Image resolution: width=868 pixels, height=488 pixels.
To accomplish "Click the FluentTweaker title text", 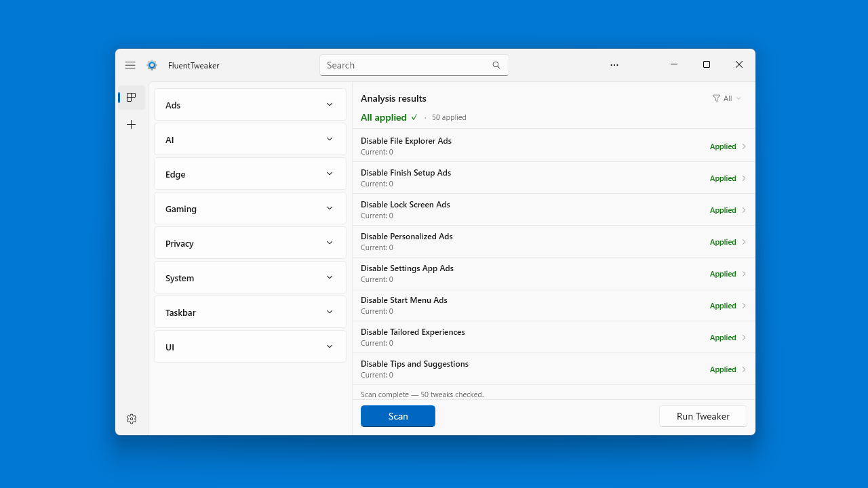I will [x=194, y=66].
